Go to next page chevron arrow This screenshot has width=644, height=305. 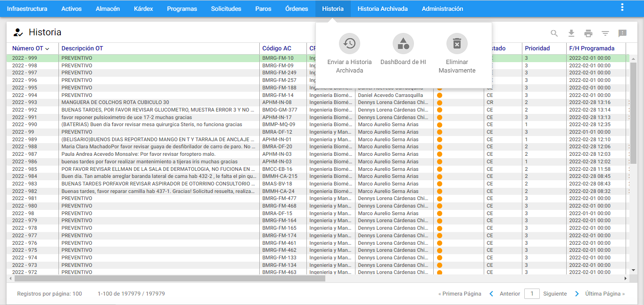click(577, 294)
